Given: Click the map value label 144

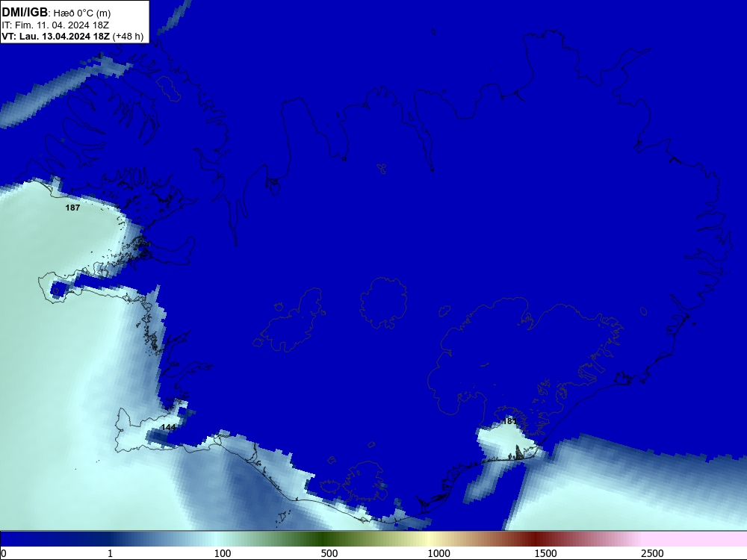Looking at the screenshot, I should [x=169, y=427].
